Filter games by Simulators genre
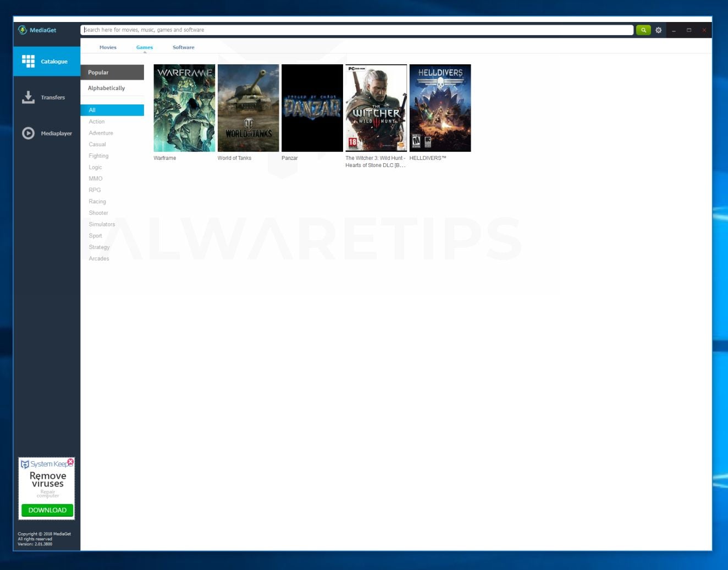728x570 pixels. [x=102, y=224]
